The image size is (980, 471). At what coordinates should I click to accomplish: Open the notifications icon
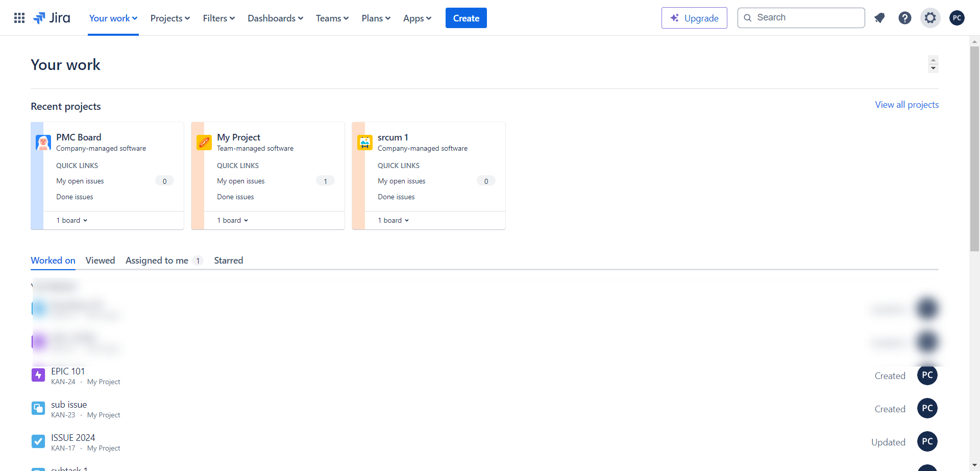click(879, 18)
